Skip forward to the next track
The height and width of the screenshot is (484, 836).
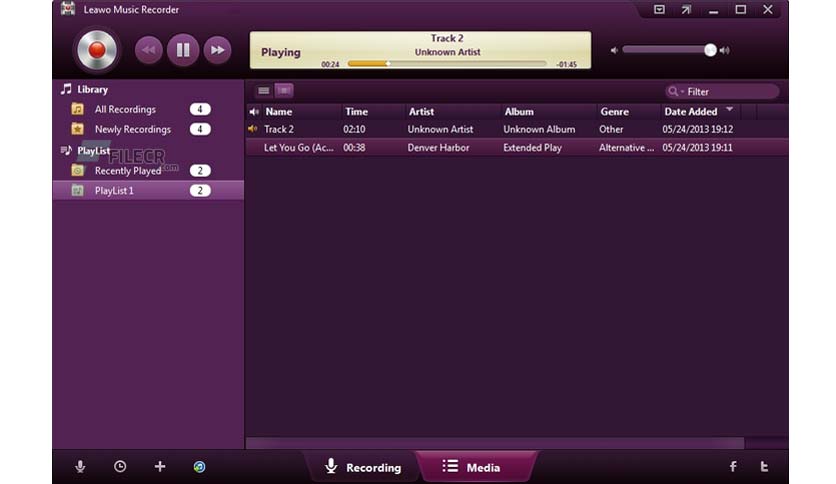tap(217, 50)
